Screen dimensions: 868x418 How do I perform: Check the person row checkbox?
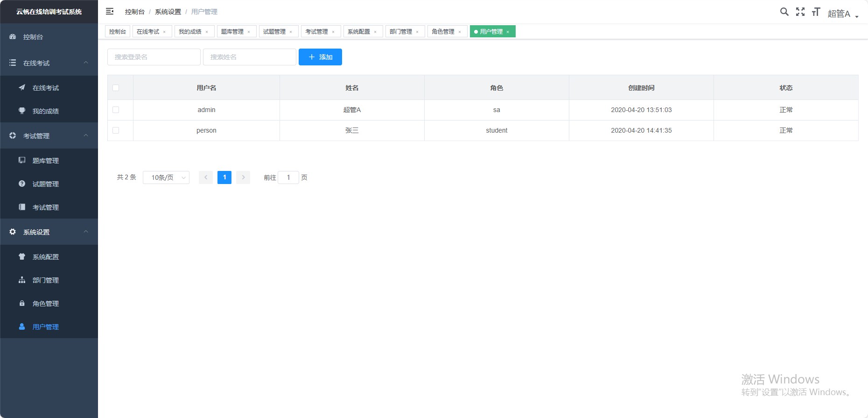coord(116,130)
